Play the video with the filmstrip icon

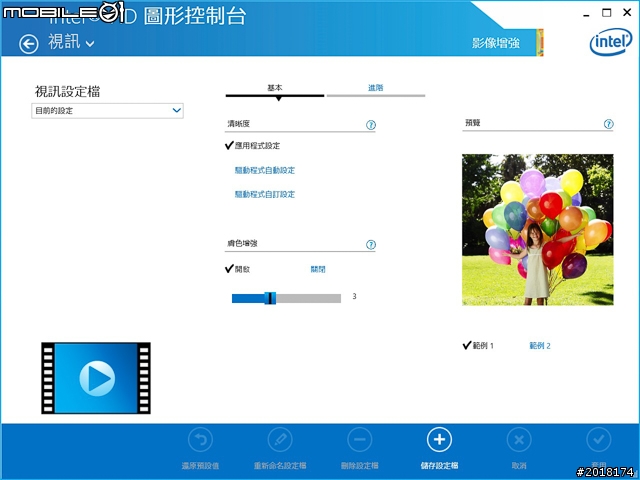(x=96, y=378)
